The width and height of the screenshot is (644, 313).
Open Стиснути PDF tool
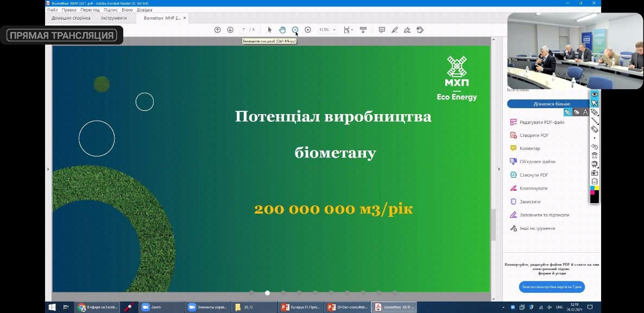529,175
